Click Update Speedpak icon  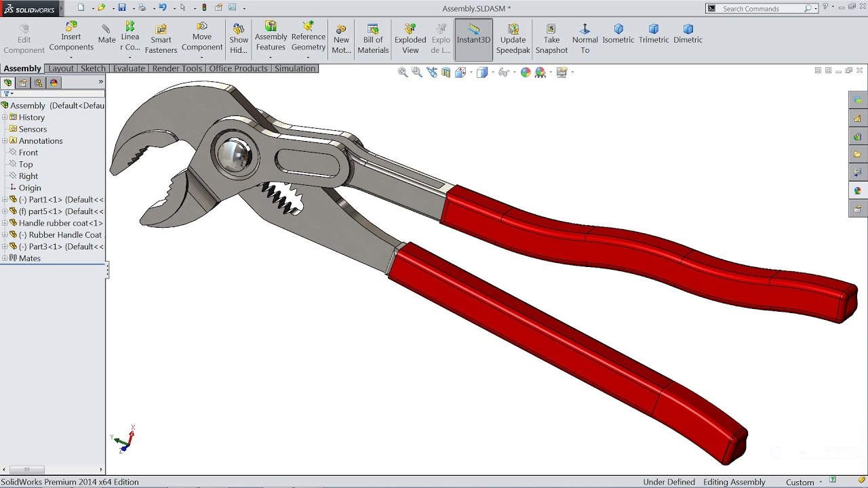[513, 39]
